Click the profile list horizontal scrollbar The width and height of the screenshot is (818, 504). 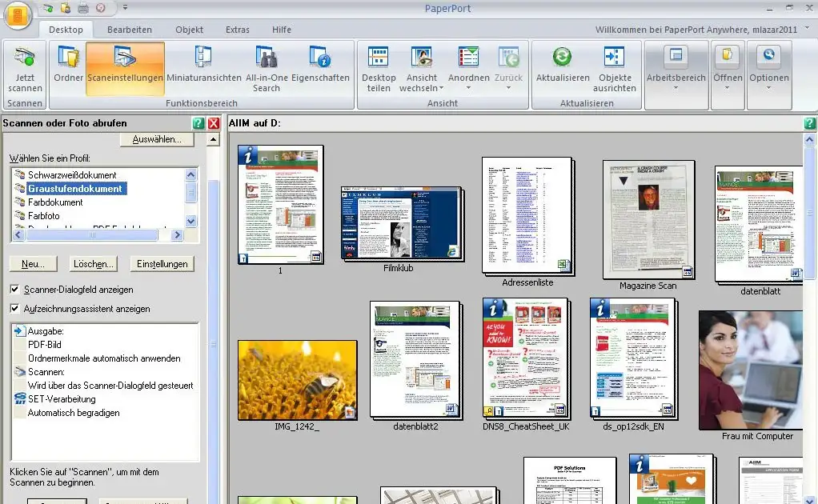pyautogui.click(x=96, y=235)
